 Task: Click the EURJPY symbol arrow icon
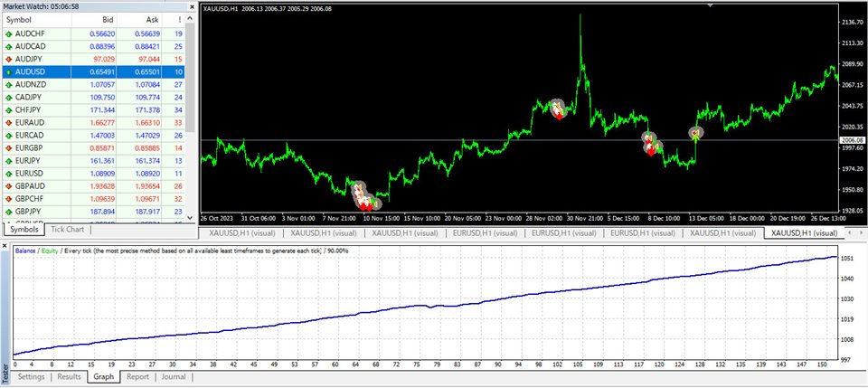point(9,161)
